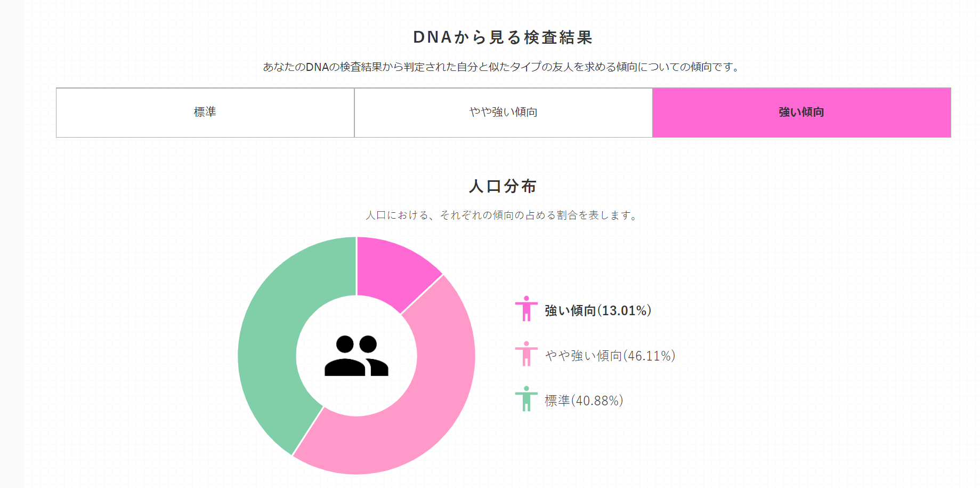
Task: Click the 40.88% percentage in the legend
Action: click(597, 401)
